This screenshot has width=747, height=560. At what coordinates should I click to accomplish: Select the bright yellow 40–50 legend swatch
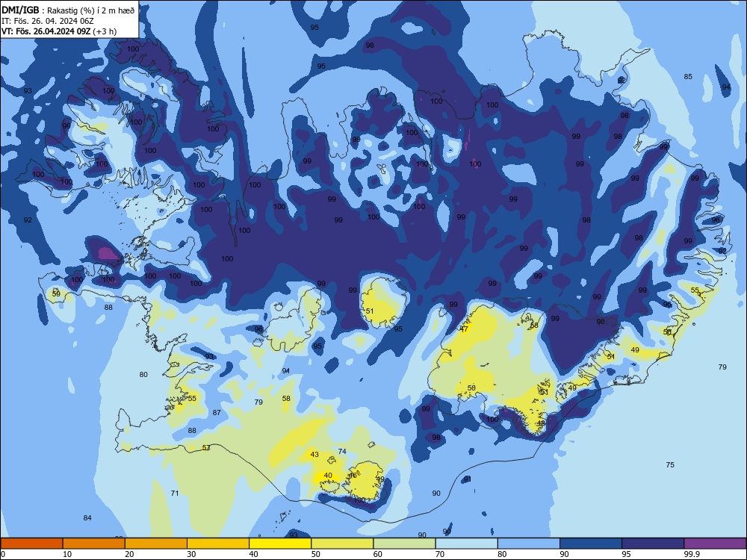280,544
